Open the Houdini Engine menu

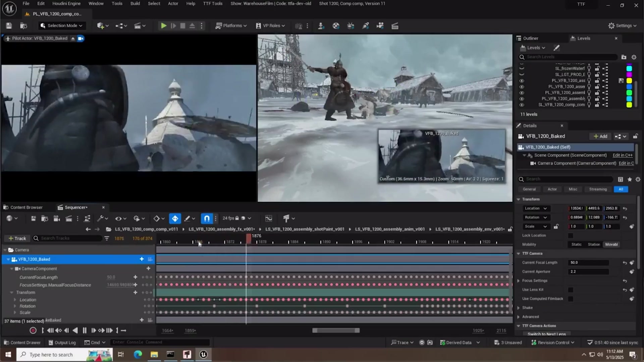pos(66,4)
